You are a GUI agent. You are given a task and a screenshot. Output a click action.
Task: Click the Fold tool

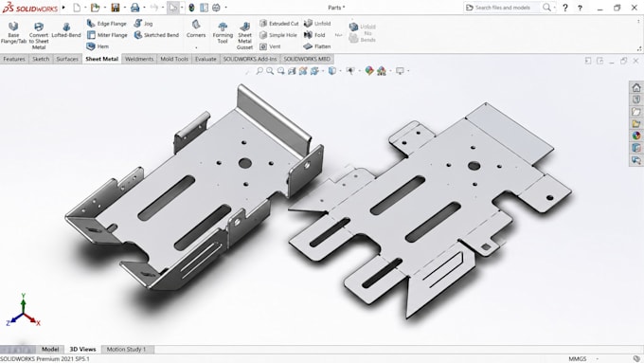coord(314,35)
